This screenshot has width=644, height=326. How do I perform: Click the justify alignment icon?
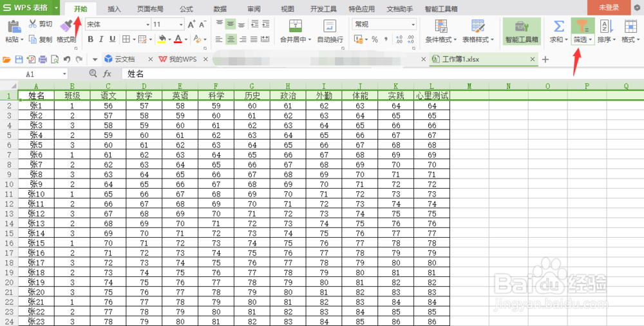254,39
